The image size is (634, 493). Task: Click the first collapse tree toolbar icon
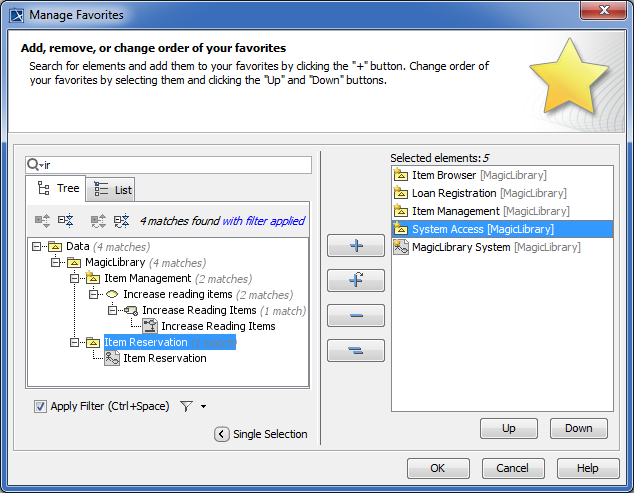66,221
